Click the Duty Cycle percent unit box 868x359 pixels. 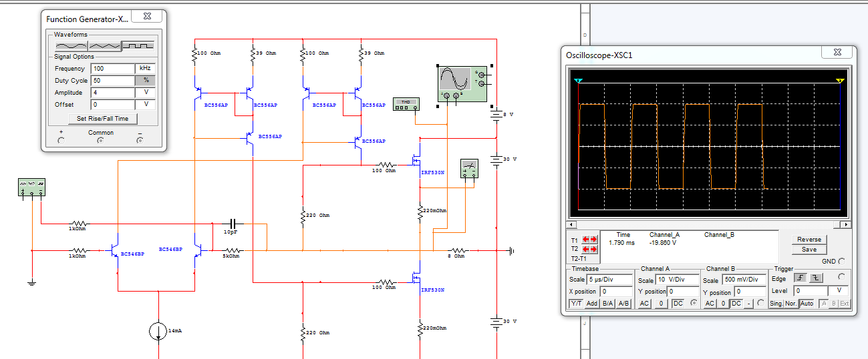point(146,80)
